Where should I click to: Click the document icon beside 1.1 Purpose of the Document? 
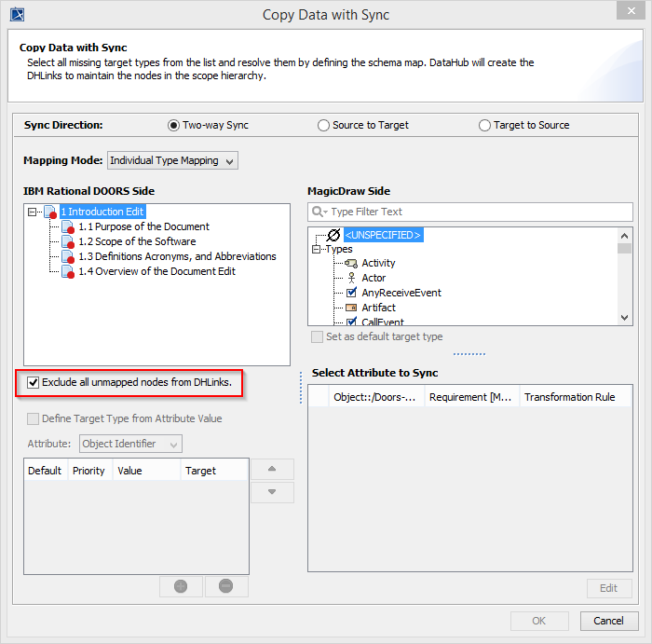coord(68,226)
